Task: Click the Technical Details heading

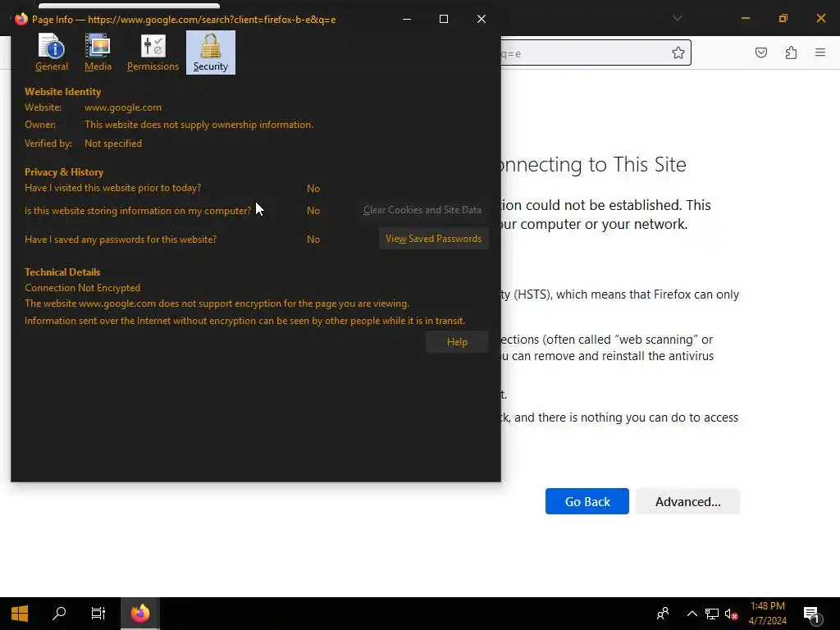Action: pos(62,272)
